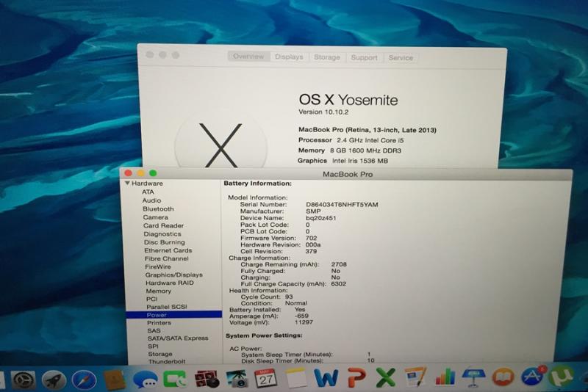The image size is (588, 392).
Task: Click Charge Remaining value 2708
Action: [x=339, y=264]
